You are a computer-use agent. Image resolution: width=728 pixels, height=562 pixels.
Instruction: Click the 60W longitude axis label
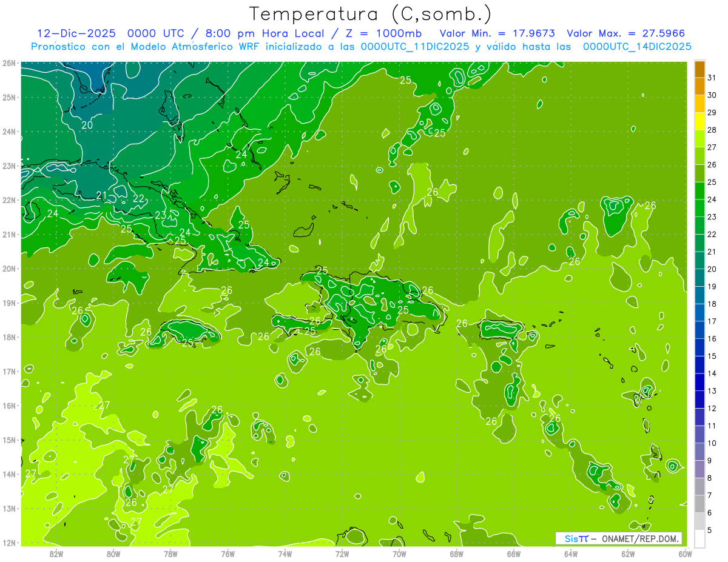click(x=685, y=554)
